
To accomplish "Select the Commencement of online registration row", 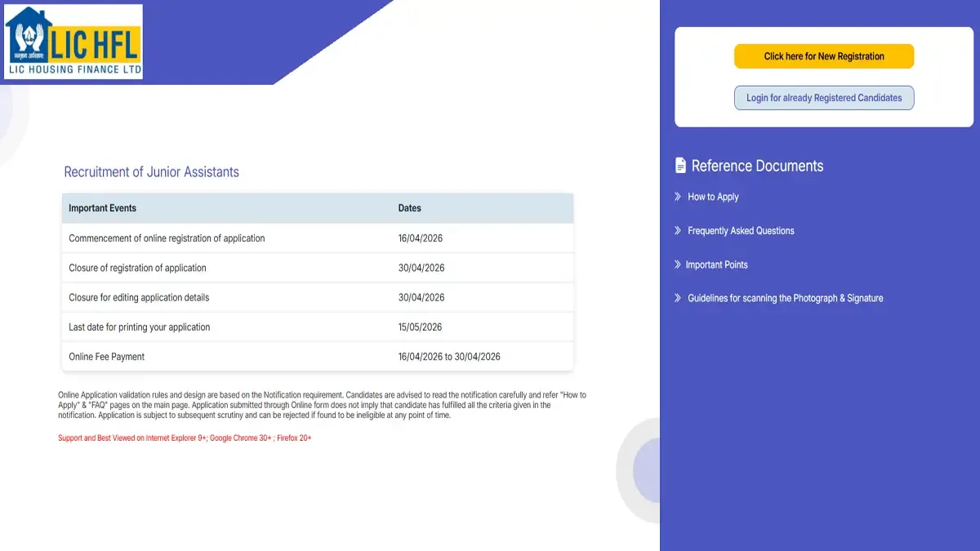I will pyautogui.click(x=167, y=238).
